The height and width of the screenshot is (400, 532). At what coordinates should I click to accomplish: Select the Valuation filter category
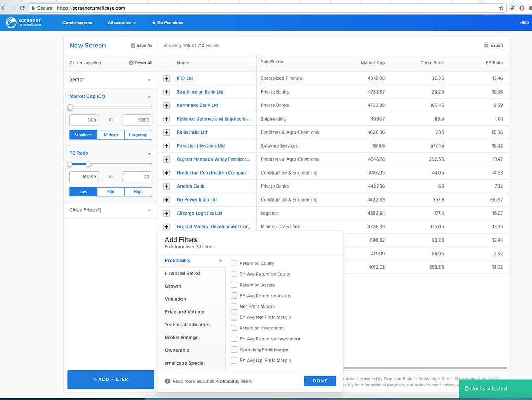pos(175,299)
